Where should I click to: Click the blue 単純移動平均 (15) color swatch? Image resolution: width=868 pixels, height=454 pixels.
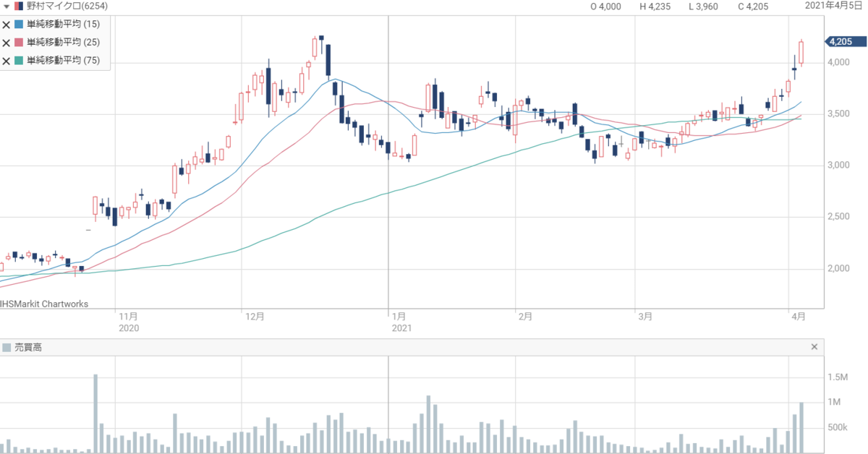(19, 24)
